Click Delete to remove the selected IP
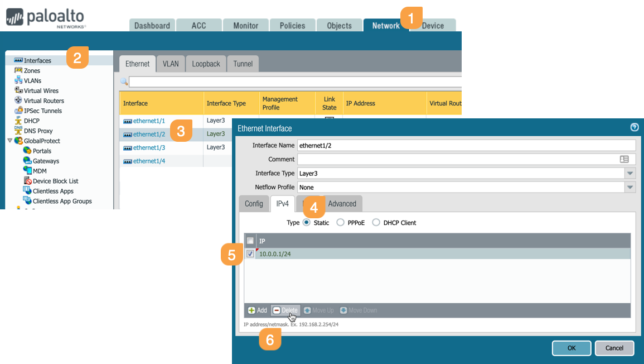The image size is (644, 364). (285, 310)
